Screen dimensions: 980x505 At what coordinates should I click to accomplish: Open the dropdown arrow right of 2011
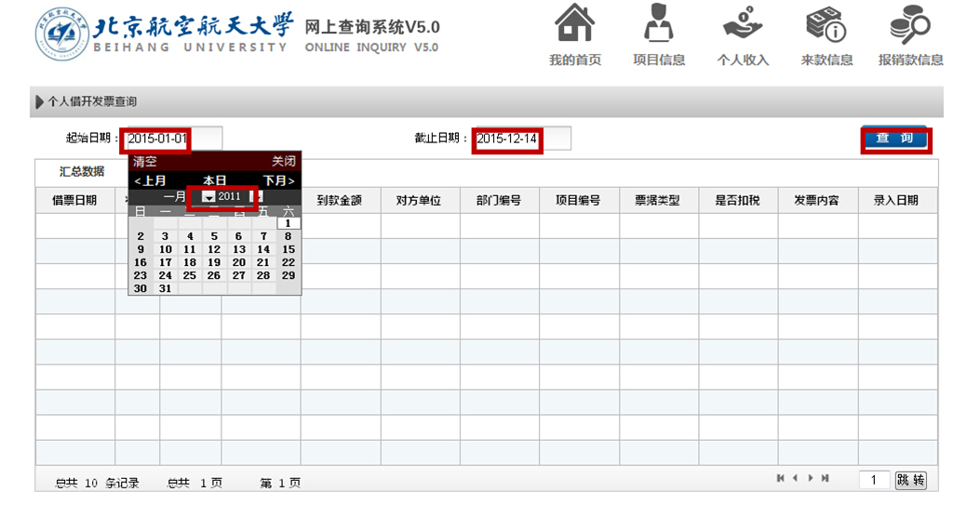pyautogui.click(x=258, y=197)
